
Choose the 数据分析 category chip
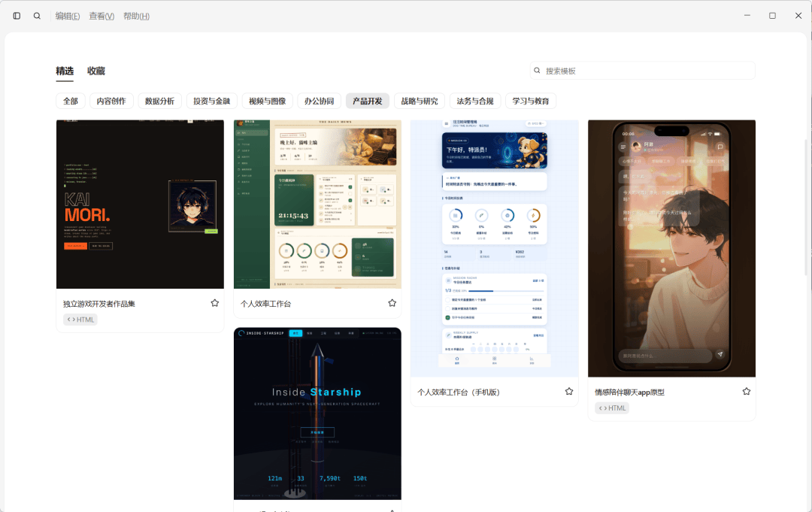(159, 101)
